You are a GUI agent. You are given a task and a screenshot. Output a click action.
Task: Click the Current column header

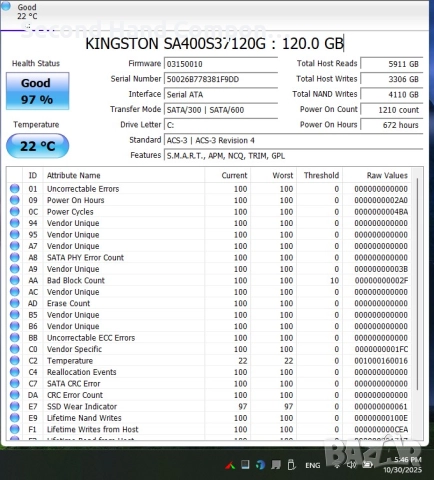click(228, 175)
